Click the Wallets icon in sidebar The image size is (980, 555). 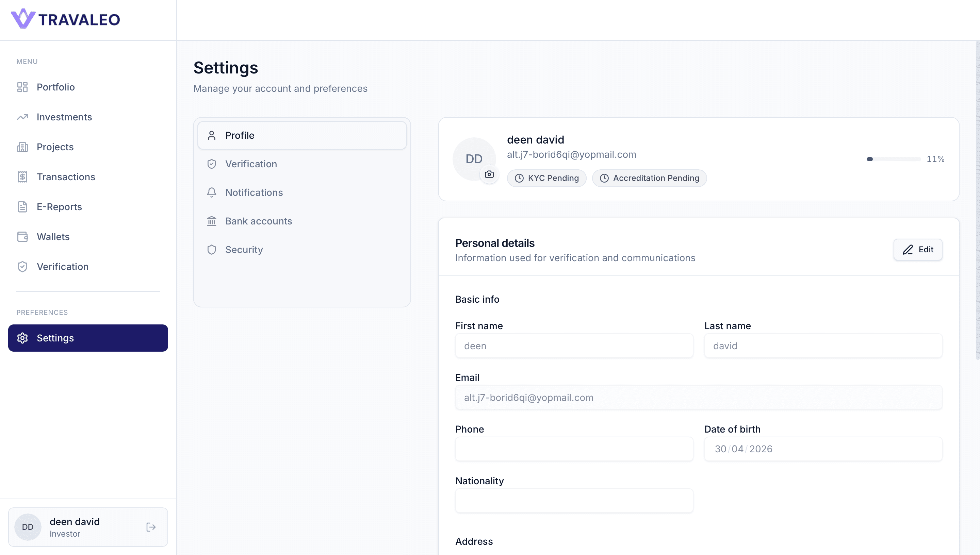[22, 237]
